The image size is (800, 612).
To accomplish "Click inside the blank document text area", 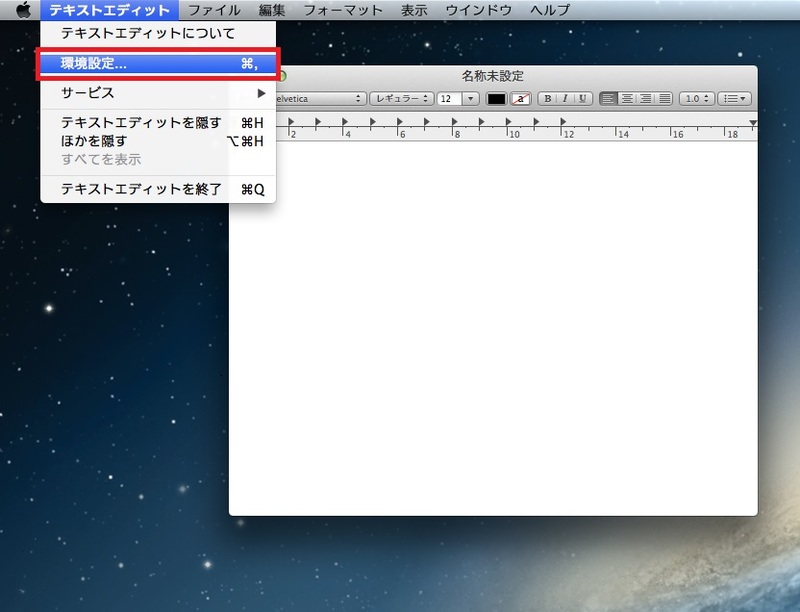I will [493, 328].
